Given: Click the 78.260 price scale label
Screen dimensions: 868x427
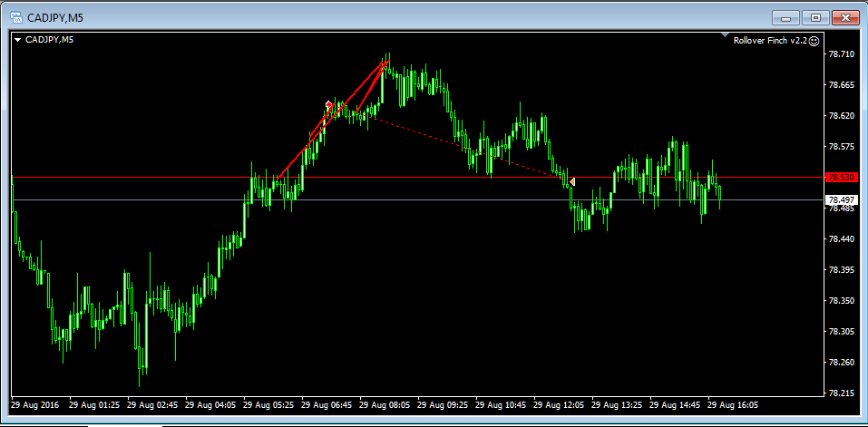Looking at the screenshot, I should (x=840, y=363).
